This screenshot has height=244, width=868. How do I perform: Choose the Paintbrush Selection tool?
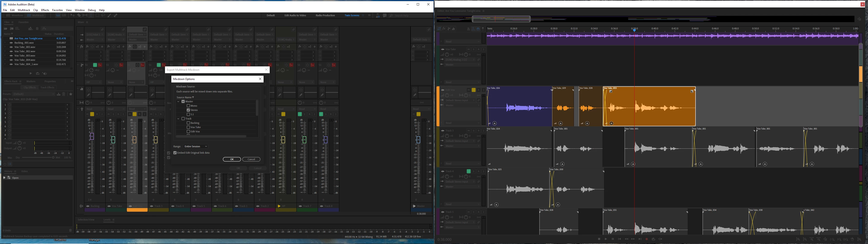109,16
